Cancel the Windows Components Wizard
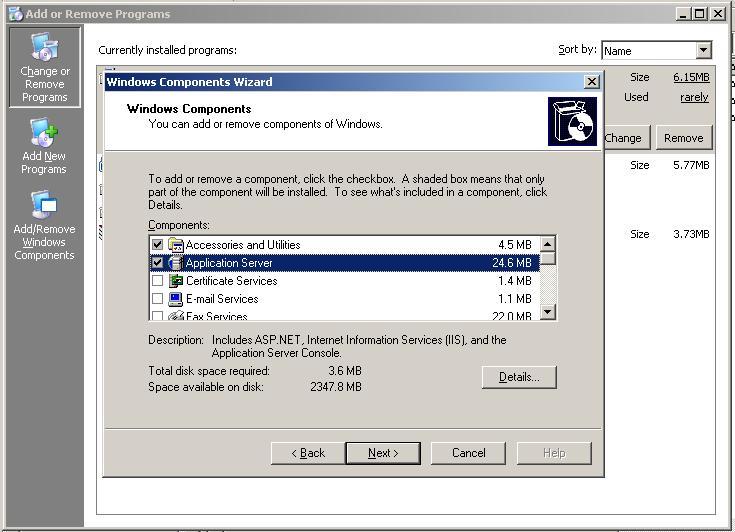Viewport: 735px width, 532px height. pyautogui.click(x=468, y=453)
